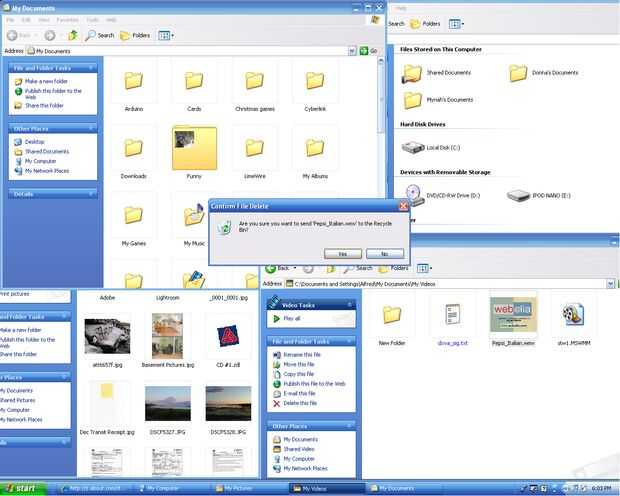The height and width of the screenshot is (496, 620).
Task: Toggle the Folders pane in My Documents window
Action: (135, 36)
